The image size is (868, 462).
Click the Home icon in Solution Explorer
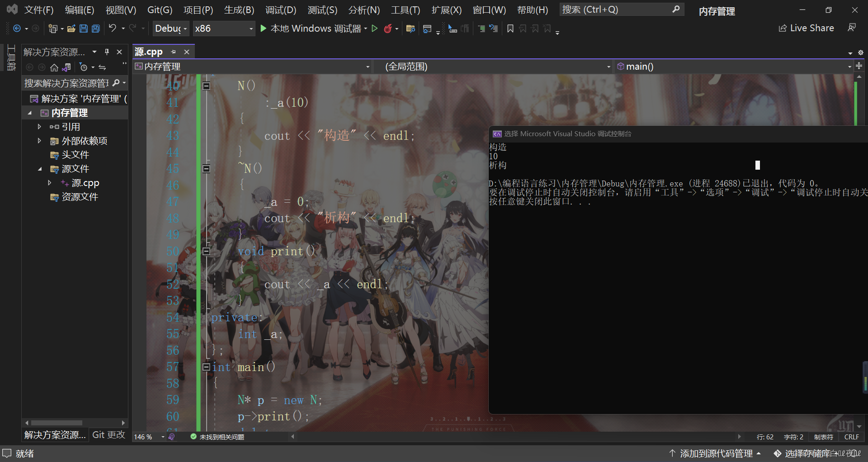[x=54, y=67]
